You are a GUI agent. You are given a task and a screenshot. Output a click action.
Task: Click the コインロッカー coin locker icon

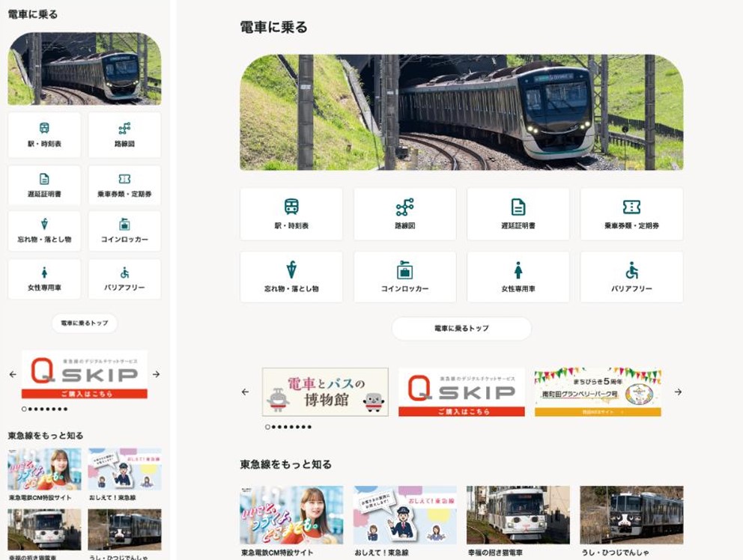pos(405,277)
